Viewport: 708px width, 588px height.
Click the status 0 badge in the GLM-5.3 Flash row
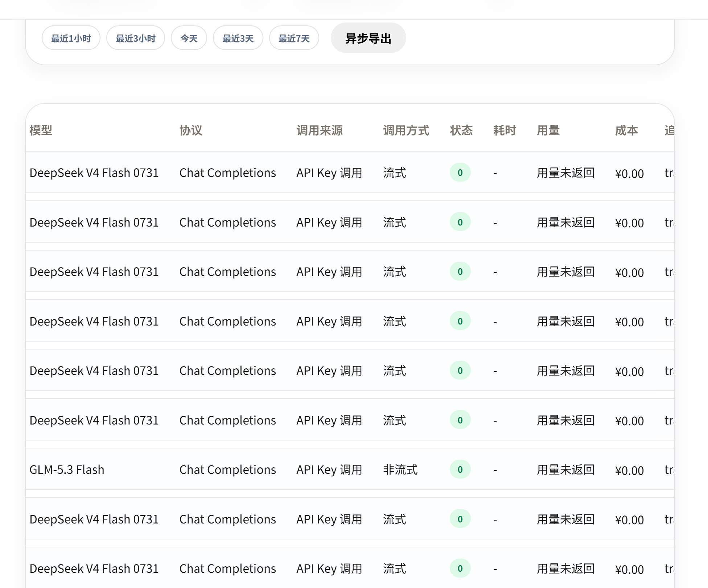tap(460, 469)
